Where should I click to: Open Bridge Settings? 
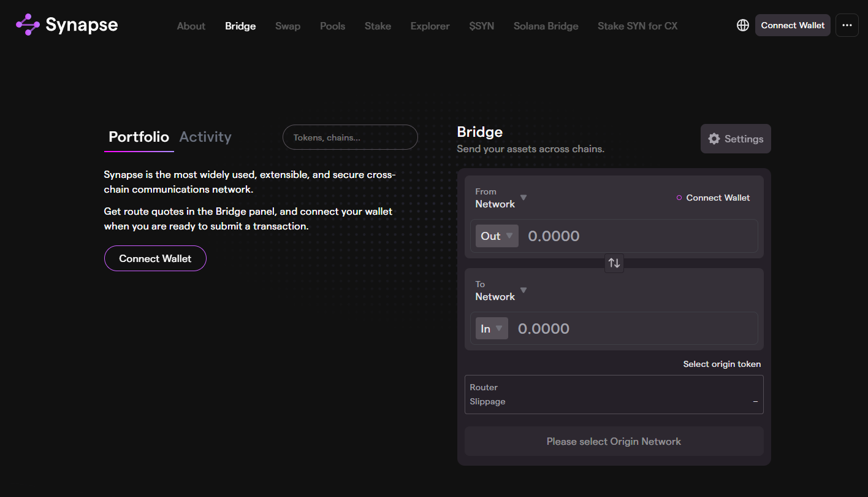736,139
